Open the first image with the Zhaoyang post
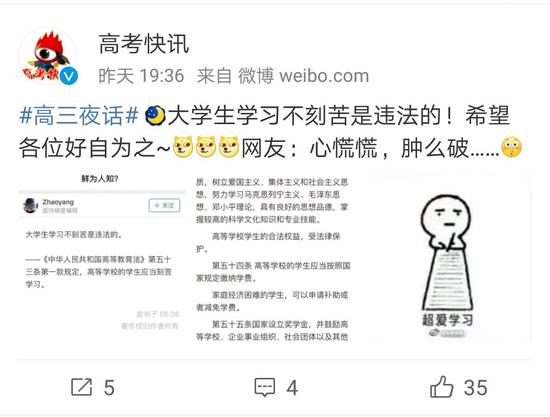This screenshot has width=550, height=417. [x=102, y=257]
